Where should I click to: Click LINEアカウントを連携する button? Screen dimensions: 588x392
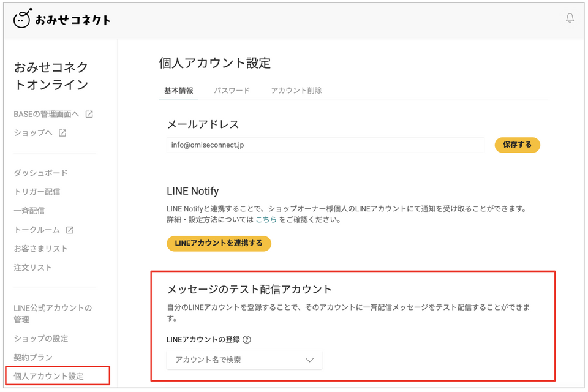coord(219,243)
